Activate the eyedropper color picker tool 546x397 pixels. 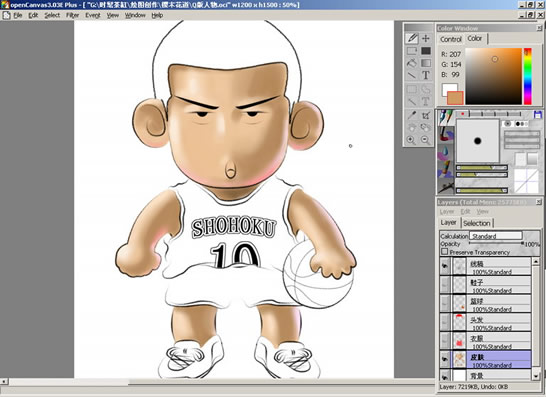[412, 115]
